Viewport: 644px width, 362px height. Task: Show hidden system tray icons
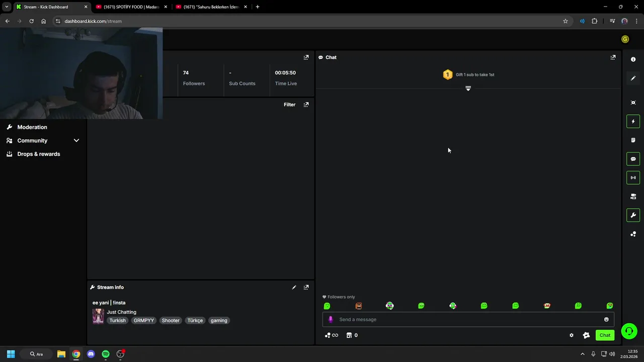click(583, 354)
